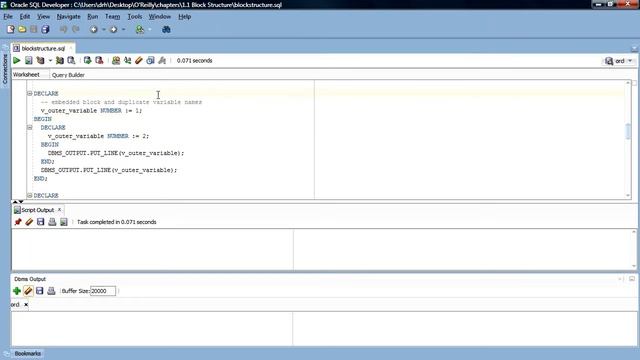Screen dimensions: 640x360
Task: Click the Explain Plan icon
Action: point(40,61)
